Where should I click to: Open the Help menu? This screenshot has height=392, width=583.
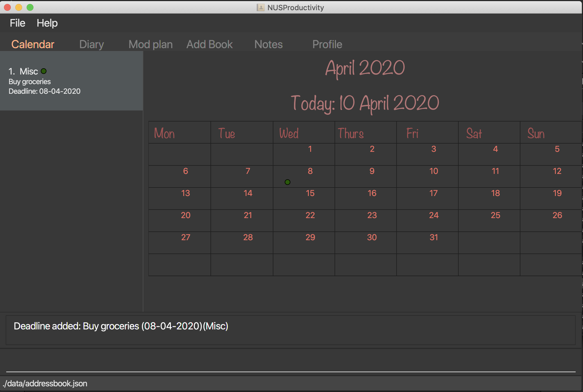[x=47, y=23]
